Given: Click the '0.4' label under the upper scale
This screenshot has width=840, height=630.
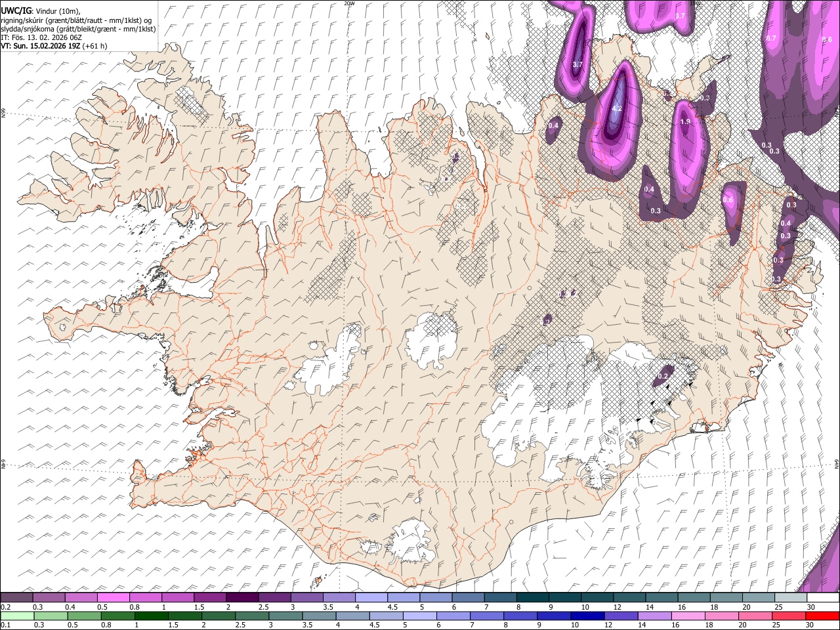Looking at the screenshot, I should coord(70,607).
